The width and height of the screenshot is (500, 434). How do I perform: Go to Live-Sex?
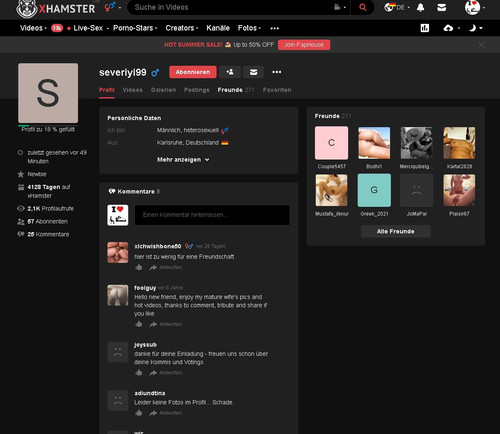coord(88,28)
